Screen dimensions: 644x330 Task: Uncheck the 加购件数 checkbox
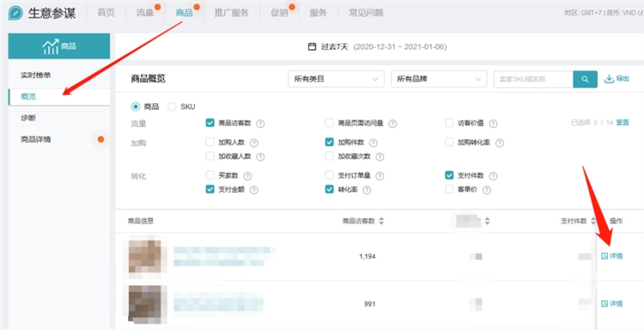pos(330,142)
